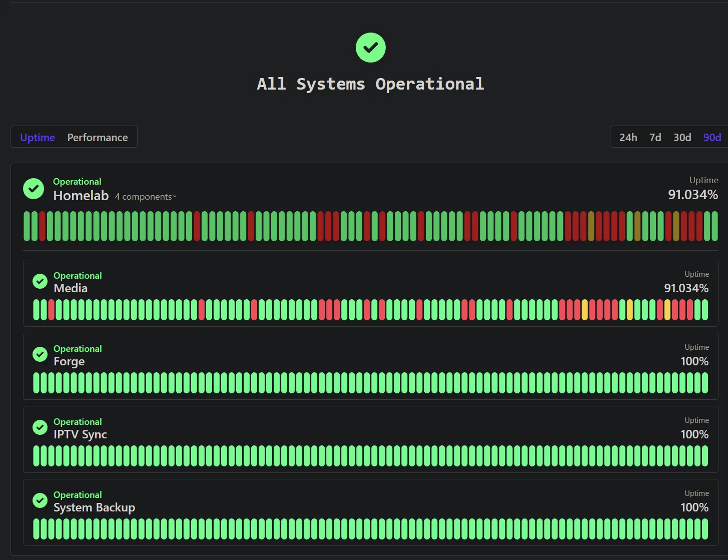Click the Media operational check icon
The image size is (728, 560).
(40, 281)
